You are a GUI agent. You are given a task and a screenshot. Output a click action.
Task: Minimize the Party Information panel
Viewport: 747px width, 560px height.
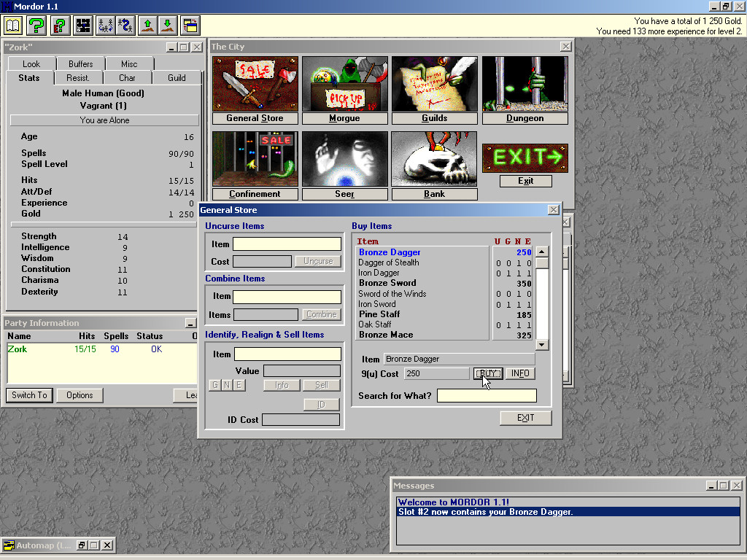coord(190,323)
